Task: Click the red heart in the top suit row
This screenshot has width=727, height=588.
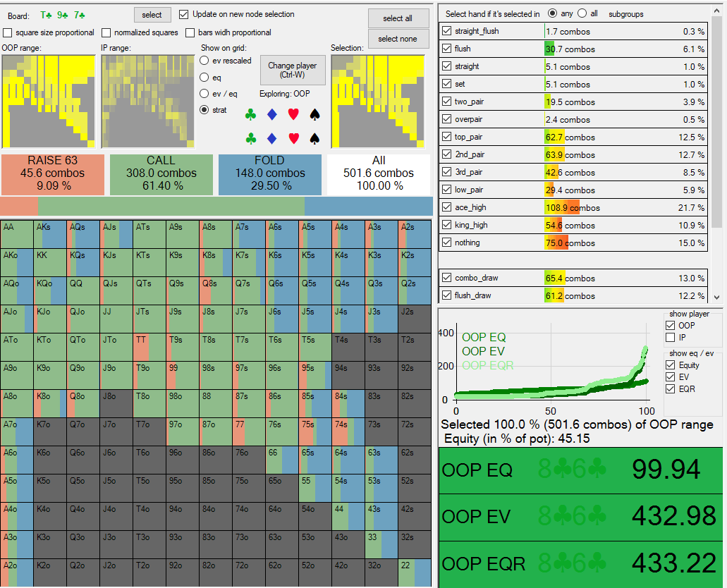Action: pos(293,114)
